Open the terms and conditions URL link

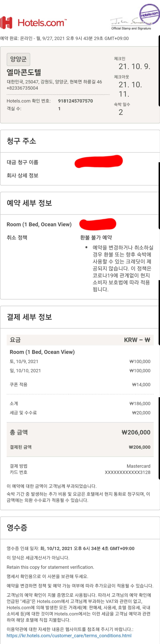click(x=69, y=635)
